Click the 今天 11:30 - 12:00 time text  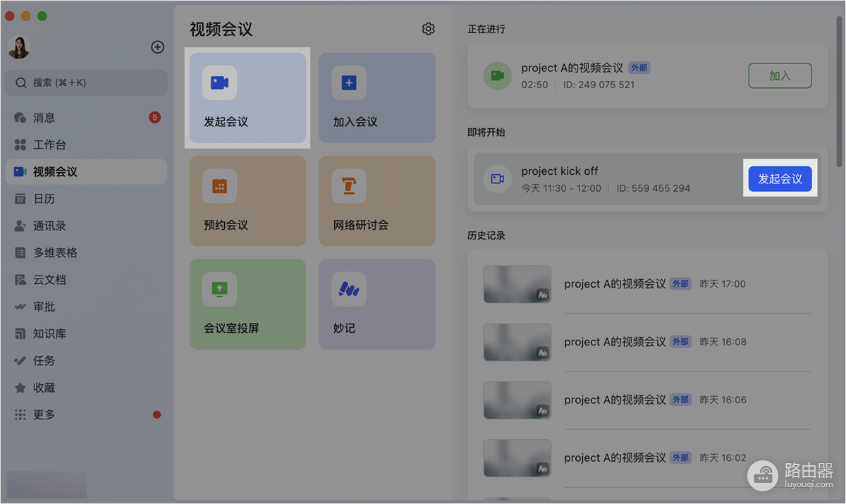[x=561, y=188]
